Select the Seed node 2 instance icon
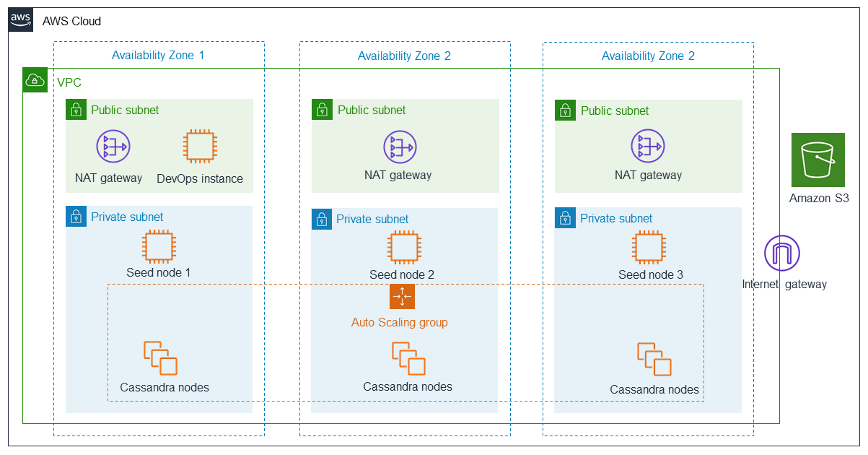The width and height of the screenshot is (868, 455). [x=404, y=248]
